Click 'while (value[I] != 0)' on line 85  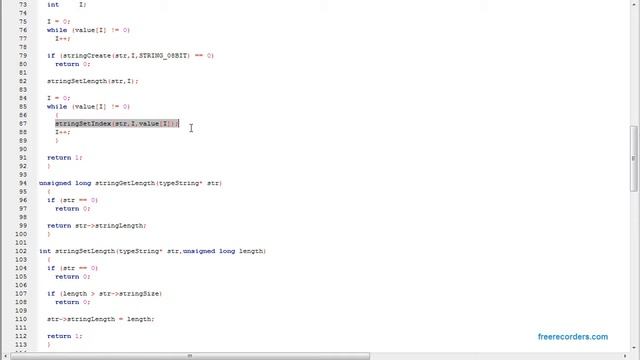pyautogui.click(x=89, y=107)
